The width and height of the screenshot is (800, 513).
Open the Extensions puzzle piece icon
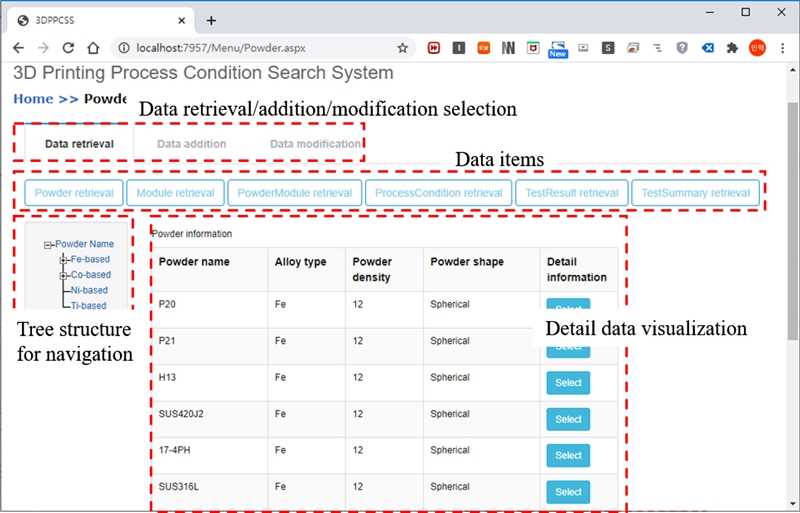point(732,47)
